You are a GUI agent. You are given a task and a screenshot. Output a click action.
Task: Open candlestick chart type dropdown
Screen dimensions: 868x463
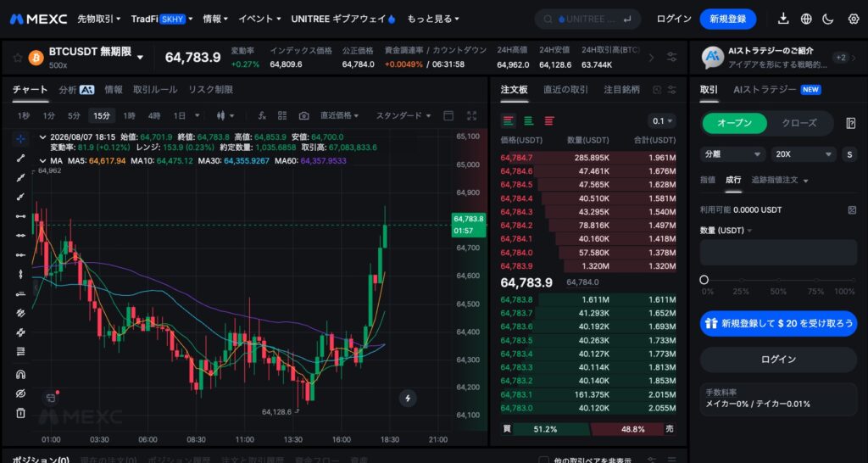point(225,115)
